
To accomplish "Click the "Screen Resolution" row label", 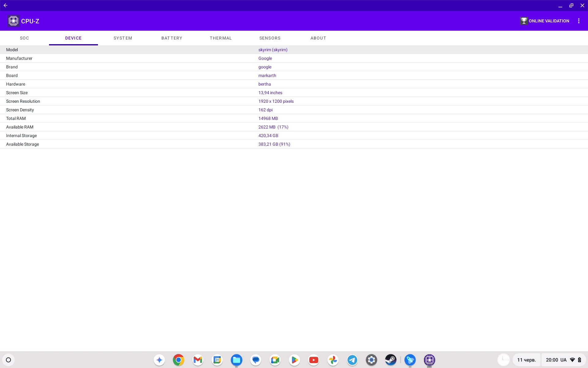I will [x=23, y=101].
